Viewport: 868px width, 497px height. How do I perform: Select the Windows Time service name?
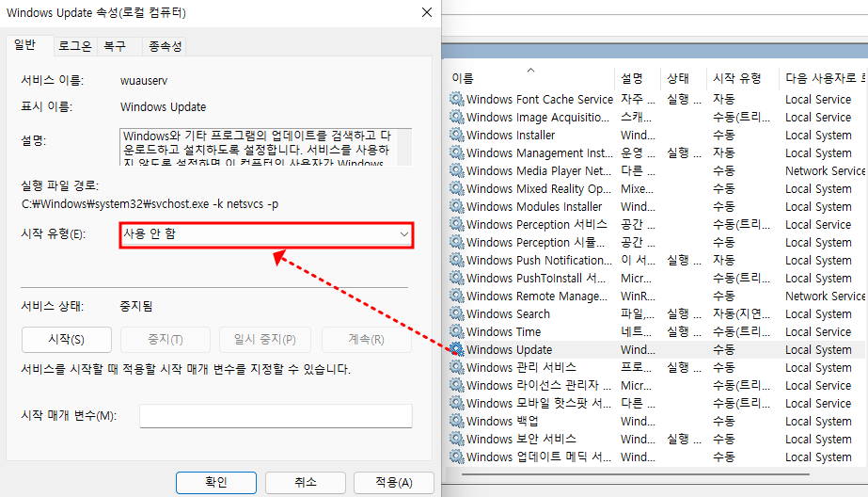tap(504, 331)
